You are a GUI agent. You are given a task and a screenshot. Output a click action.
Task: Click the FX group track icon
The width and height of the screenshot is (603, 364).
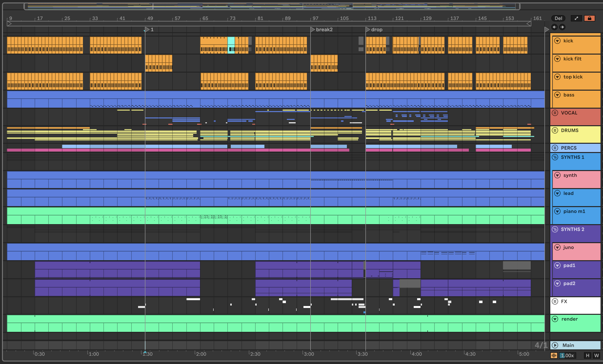coord(555,301)
